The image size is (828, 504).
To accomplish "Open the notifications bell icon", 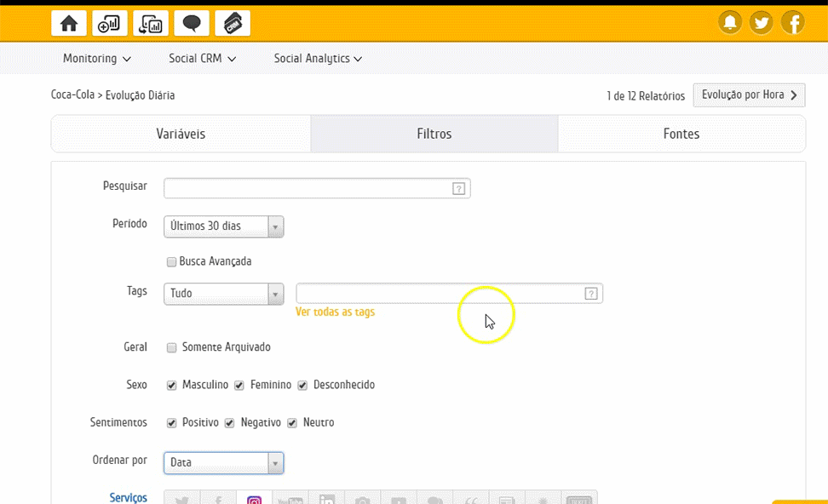I will [730, 23].
